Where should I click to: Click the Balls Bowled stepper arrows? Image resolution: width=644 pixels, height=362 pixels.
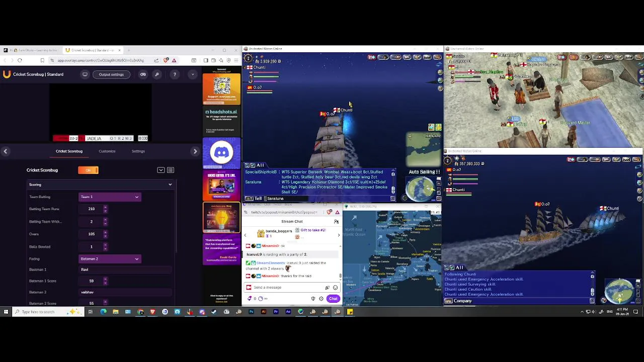point(105,246)
